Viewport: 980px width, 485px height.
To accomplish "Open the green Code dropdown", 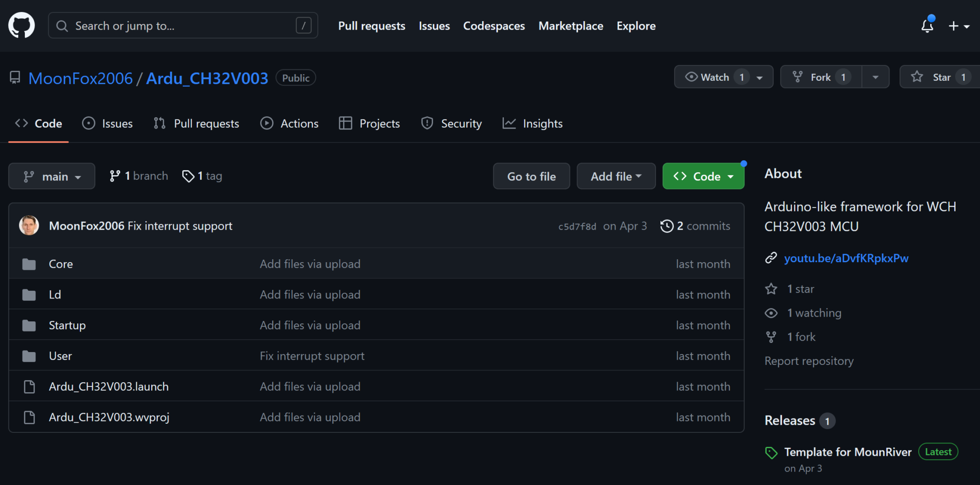I will [702, 176].
